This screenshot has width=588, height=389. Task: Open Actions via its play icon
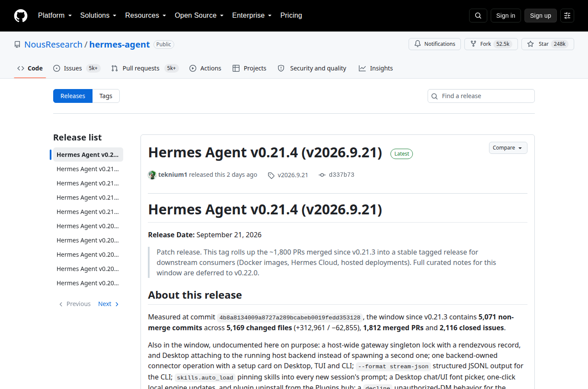point(193,68)
